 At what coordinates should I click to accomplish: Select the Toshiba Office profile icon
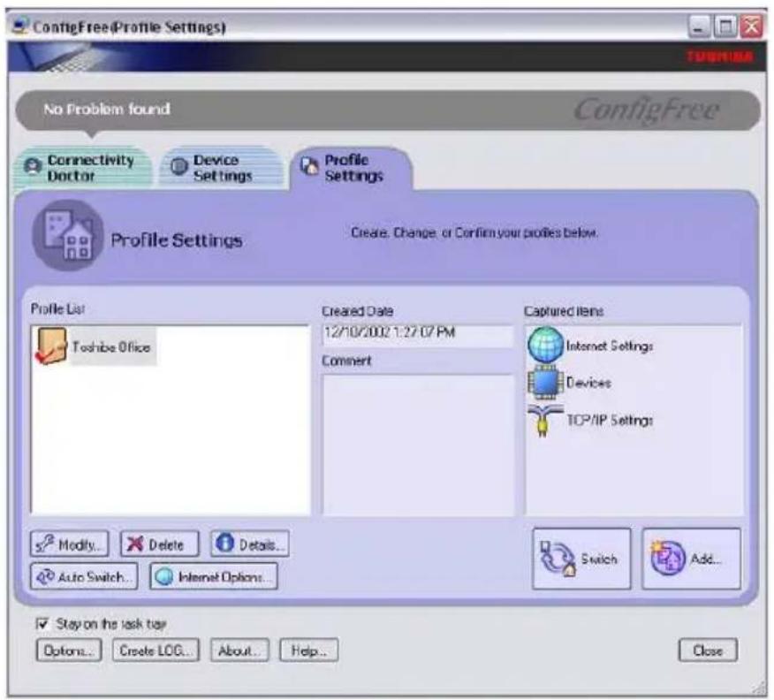pos(51,346)
